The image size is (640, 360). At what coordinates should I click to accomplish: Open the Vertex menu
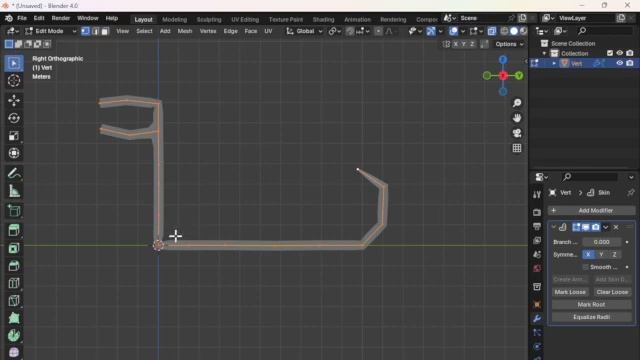(208, 31)
